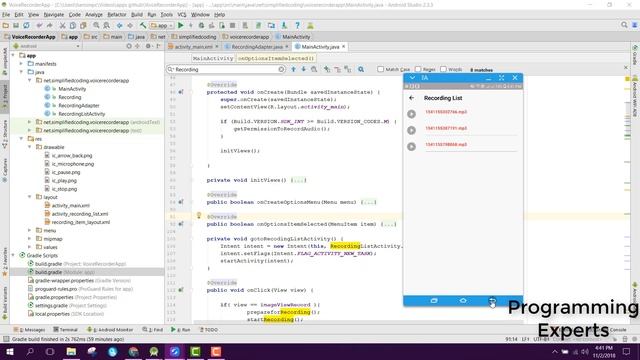This screenshot has height=360, width=640.
Task: Click the scroll-from-source target icon in project panel
Action: (129, 46)
